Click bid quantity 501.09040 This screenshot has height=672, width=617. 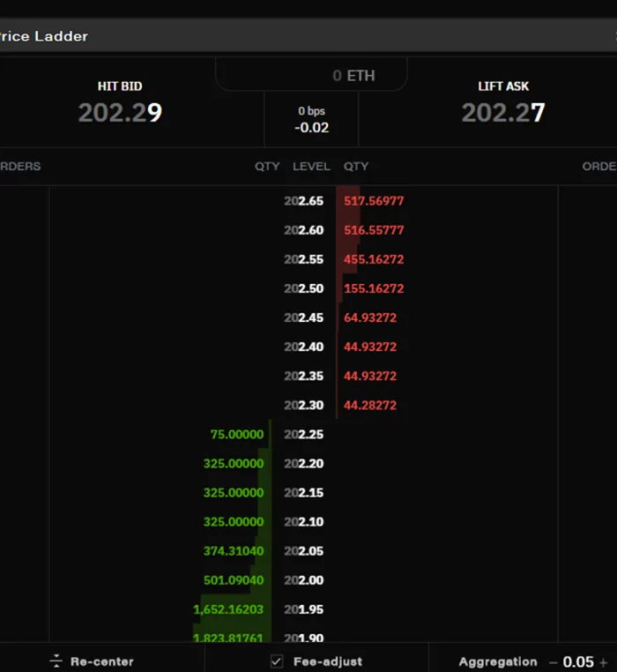234,580
